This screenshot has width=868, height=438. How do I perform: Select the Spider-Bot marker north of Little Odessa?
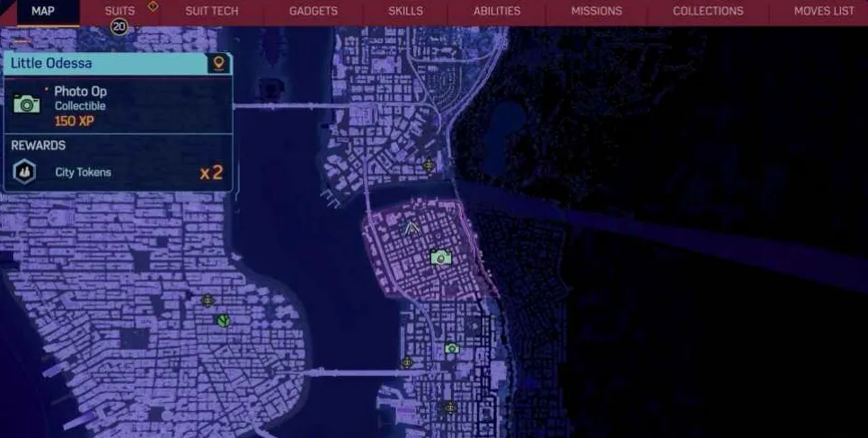click(x=429, y=165)
